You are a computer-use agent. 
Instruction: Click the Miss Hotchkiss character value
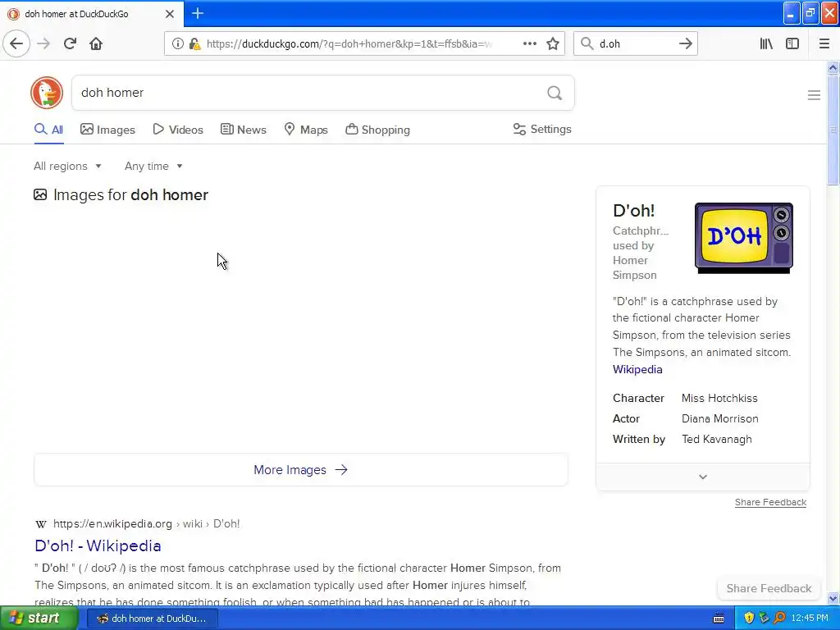click(x=719, y=398)
